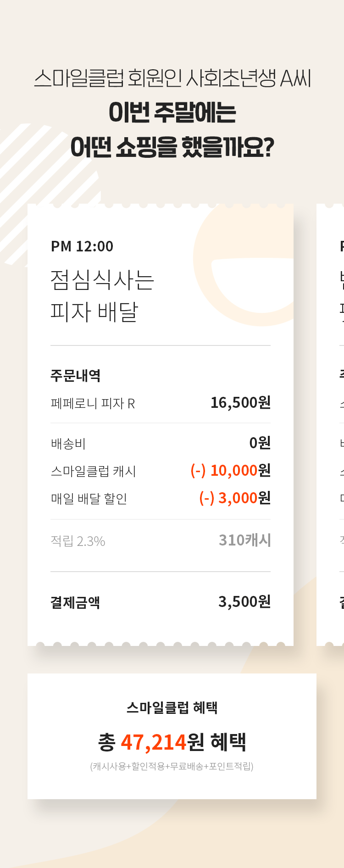Click the "스마일클럽 혜택" heading in the summary box
Screen dimensions: 344x868
pos(172,707)
